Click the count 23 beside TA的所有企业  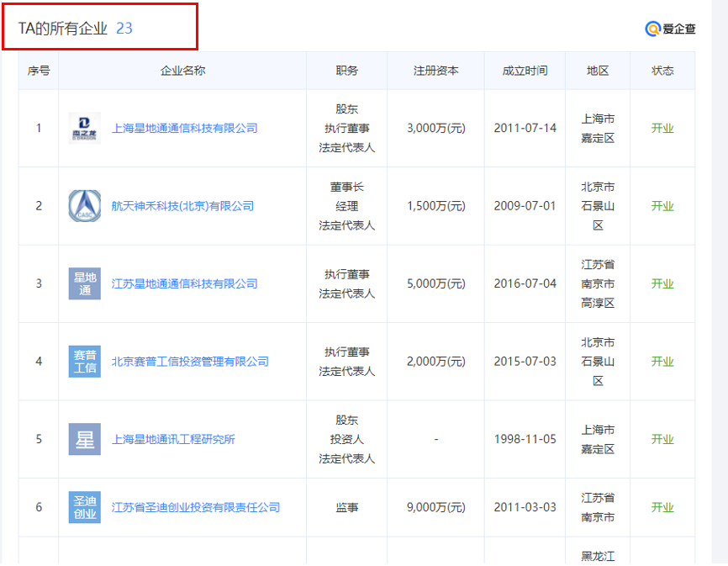coord(124,29)
